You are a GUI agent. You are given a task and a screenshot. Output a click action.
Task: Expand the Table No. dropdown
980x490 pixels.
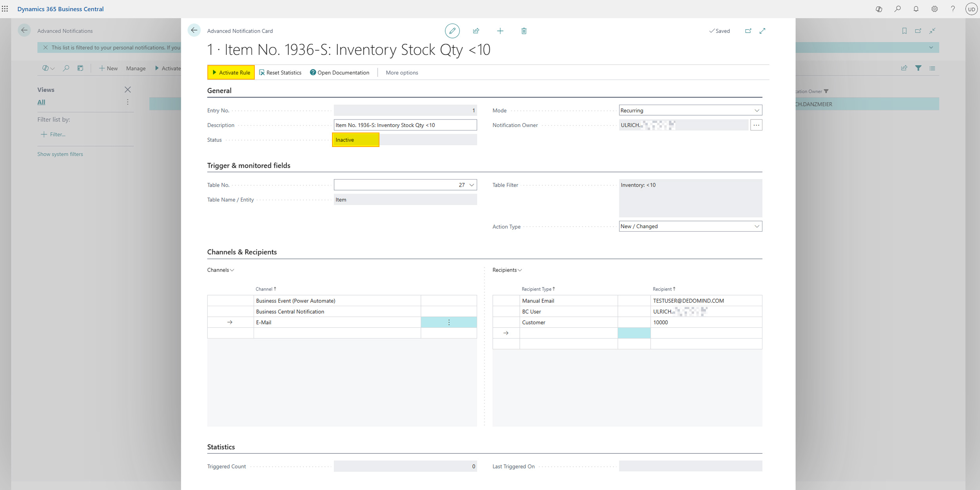click(x=472, y=185)
